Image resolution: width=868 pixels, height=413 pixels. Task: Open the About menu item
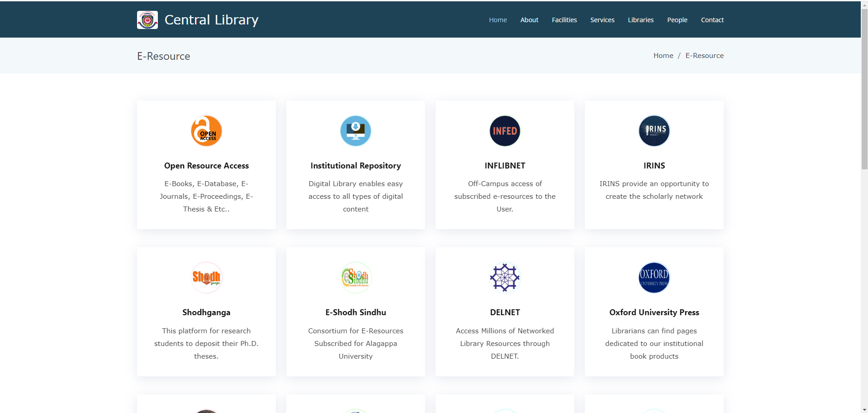pos(529,20)
